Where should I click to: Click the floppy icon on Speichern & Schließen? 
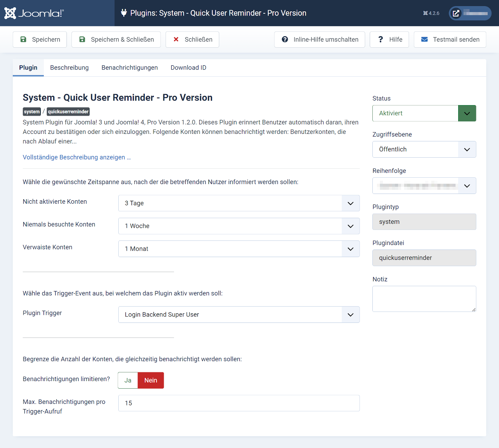click(82, 39)
